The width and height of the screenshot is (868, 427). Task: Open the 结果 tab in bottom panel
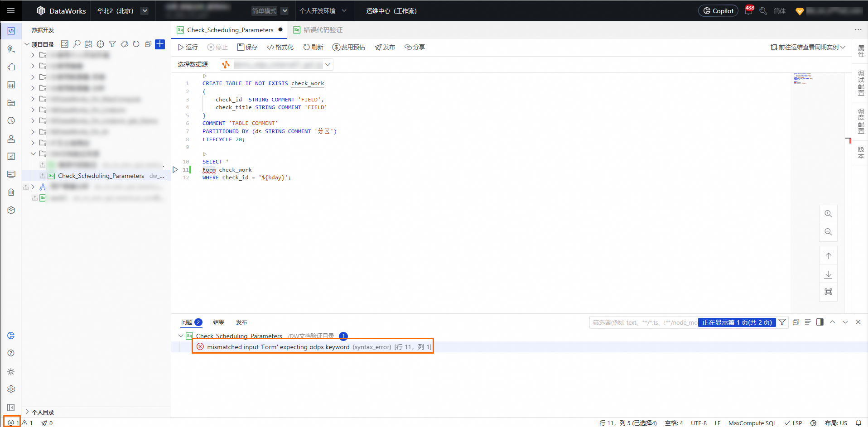(x=219, y=322)
